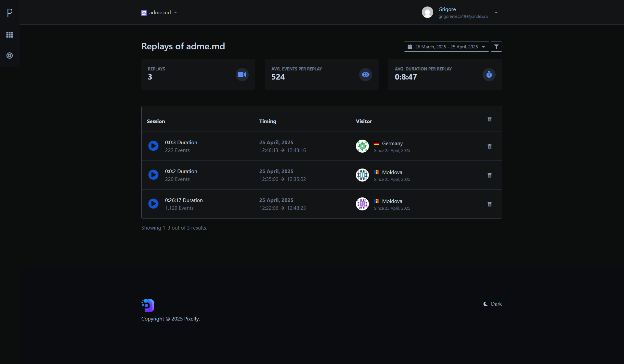
Task: Click the Grigore profile avatar
Action: click(427, 12)
